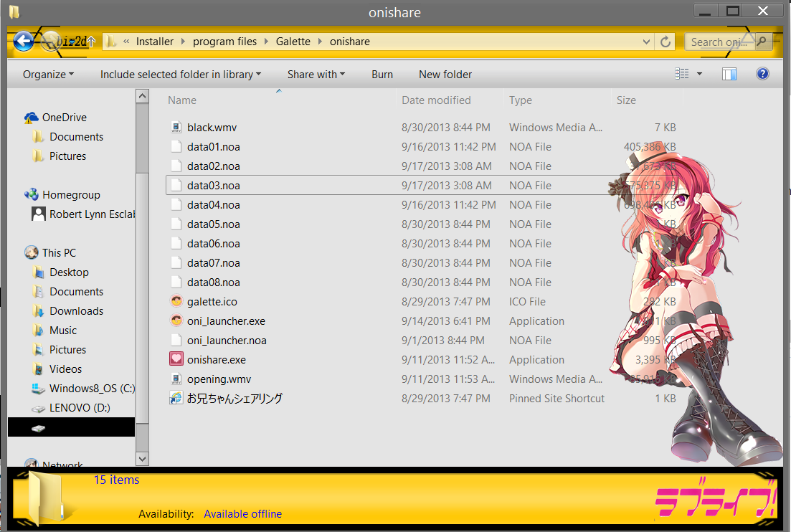Click the navigation pane scroll up arrow
This screenshot has height=532, width=791.
pyautogui.click(x=142, y=96)
